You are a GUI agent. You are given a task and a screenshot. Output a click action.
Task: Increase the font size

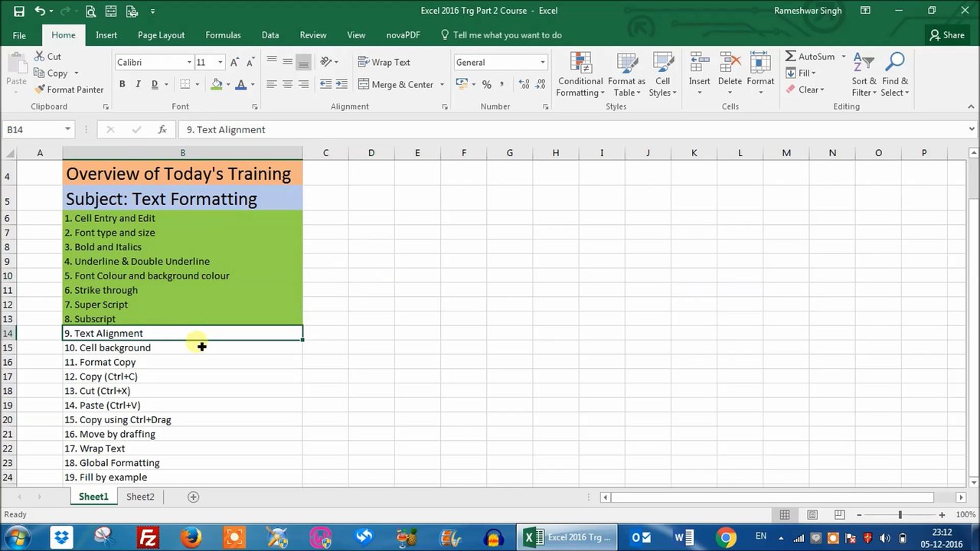(235, 62)
